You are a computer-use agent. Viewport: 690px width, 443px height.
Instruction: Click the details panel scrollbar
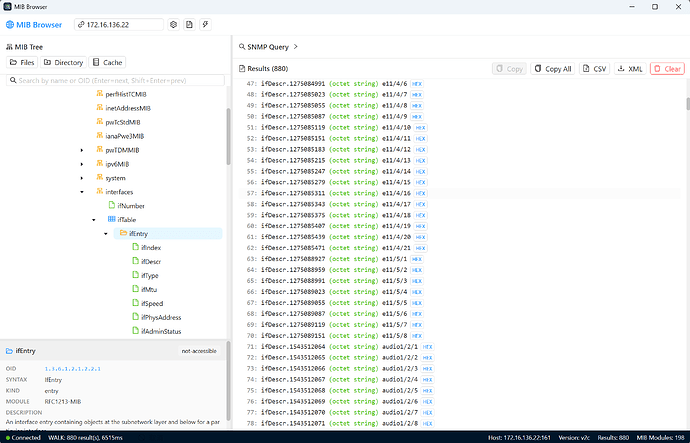point(228,381)
